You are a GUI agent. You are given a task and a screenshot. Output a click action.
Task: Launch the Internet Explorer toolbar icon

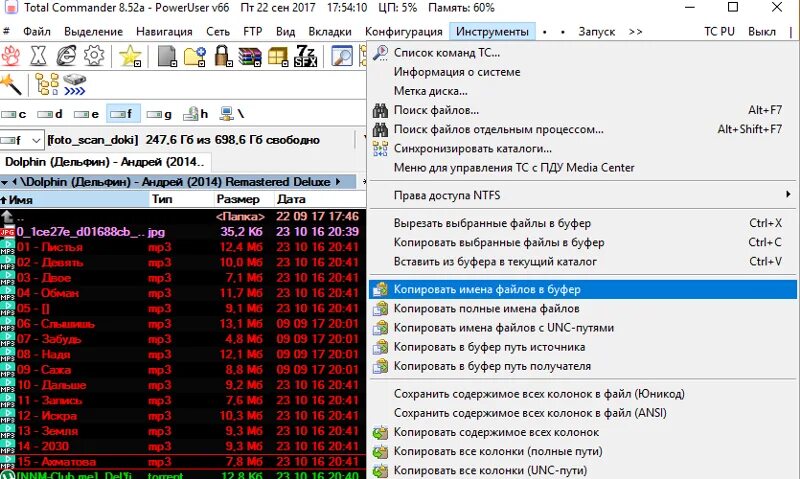pos(66,56)
